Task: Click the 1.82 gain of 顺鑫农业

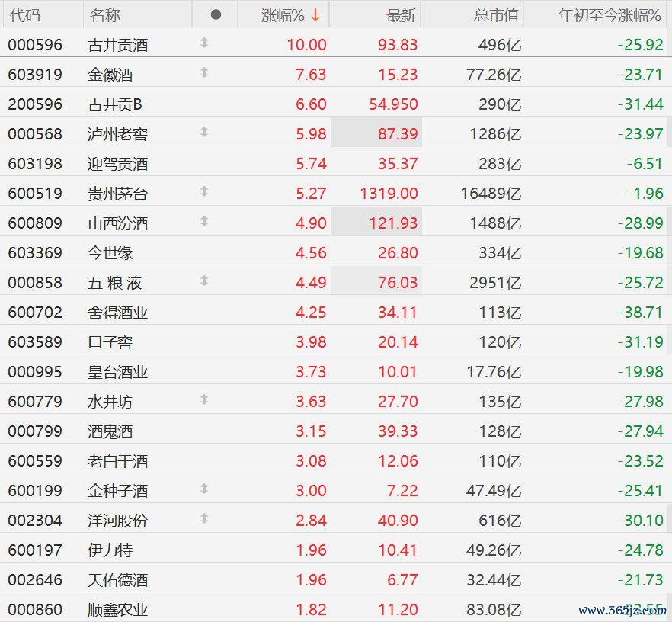Action: tap(311, 610)
